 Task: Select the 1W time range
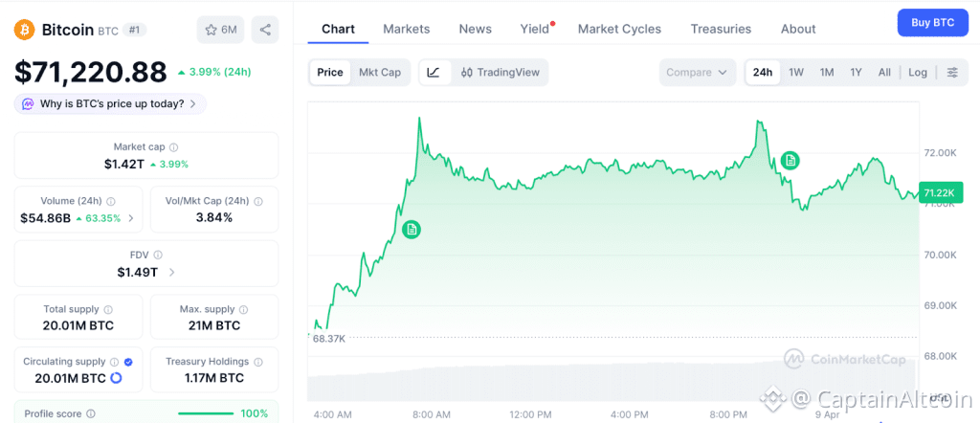click(795, 72)
